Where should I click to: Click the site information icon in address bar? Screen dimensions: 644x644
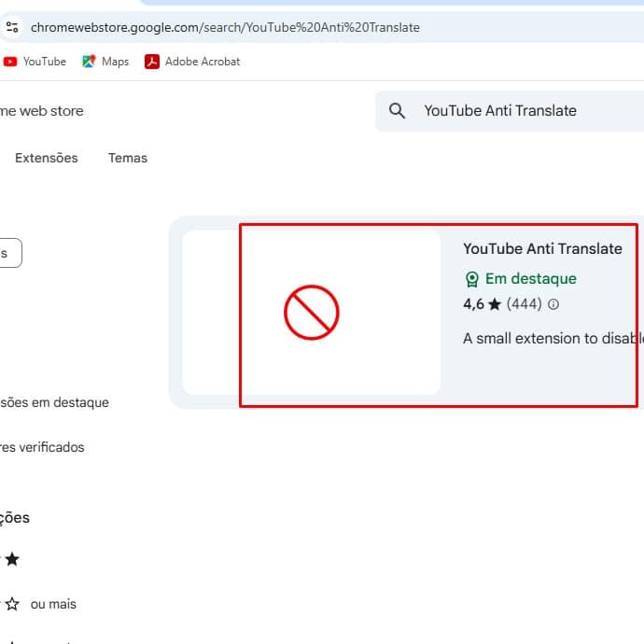pos(12,27)
